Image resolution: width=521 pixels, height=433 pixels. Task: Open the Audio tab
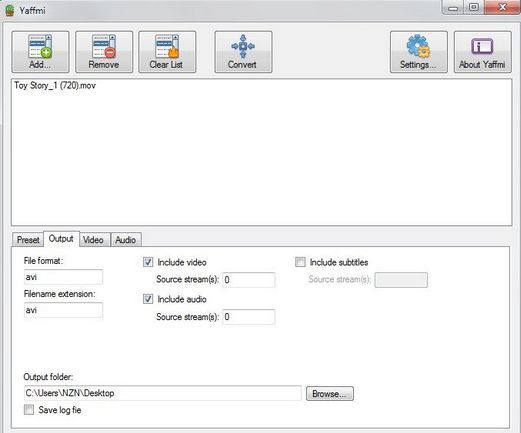click(126, 240)
